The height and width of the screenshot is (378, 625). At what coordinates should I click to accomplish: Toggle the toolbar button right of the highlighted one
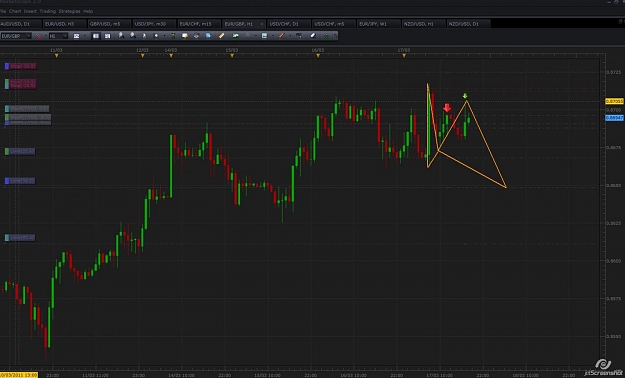[107, 36]
